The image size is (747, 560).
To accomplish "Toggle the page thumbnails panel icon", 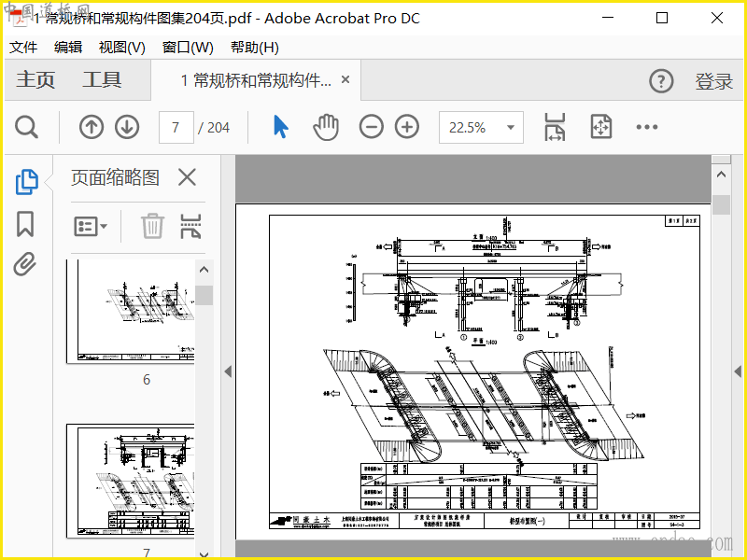I will (x=27, y=182).
